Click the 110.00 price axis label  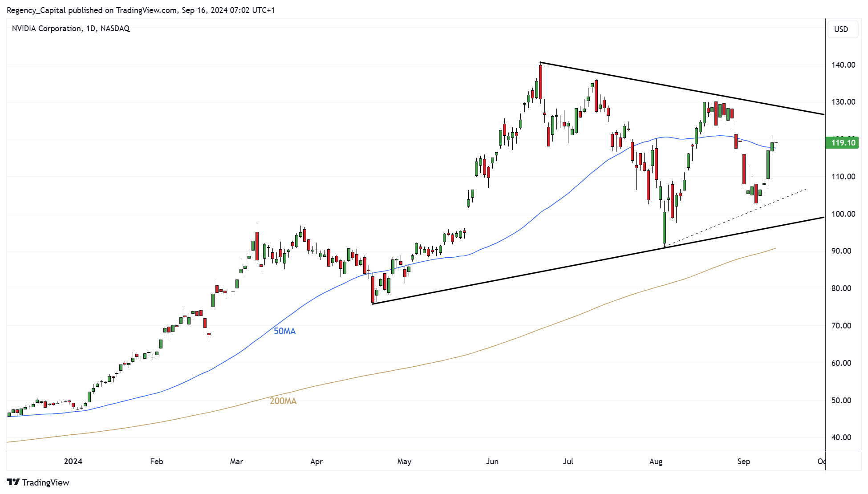(843, 177)
